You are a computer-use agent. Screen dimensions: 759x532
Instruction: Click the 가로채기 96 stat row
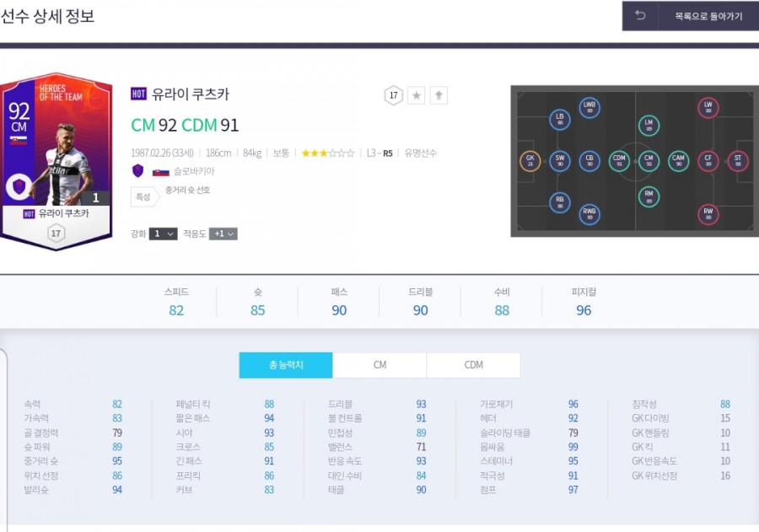(x=529, y=404)
